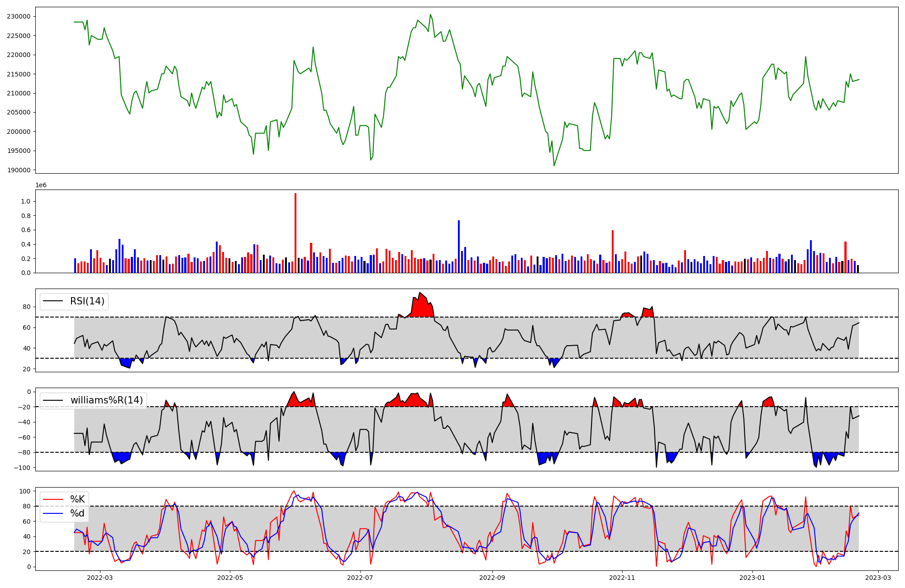Click the blue %d legend line sample
Screen dimensions: 905x588
(54, 513)
